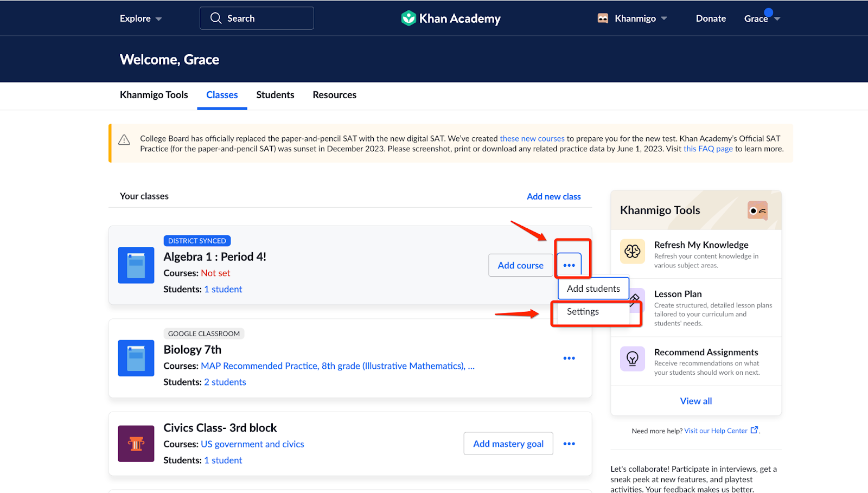This screenshot has width=868, height=493.
Task: Click the Recommend Assignments tool title
Action: (706, 352)
